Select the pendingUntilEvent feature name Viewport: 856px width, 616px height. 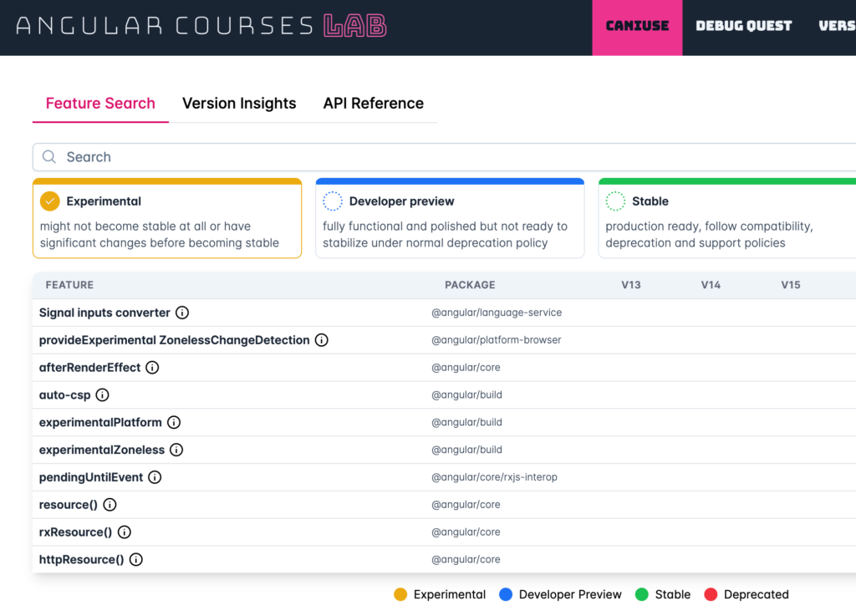90,477
